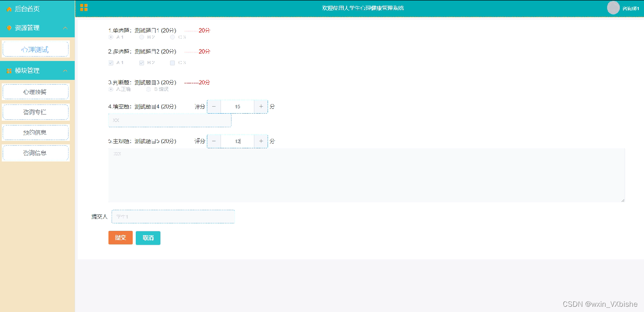
Task: Click the fill-in-the-blank answer field XX
Action: (170, 120)
